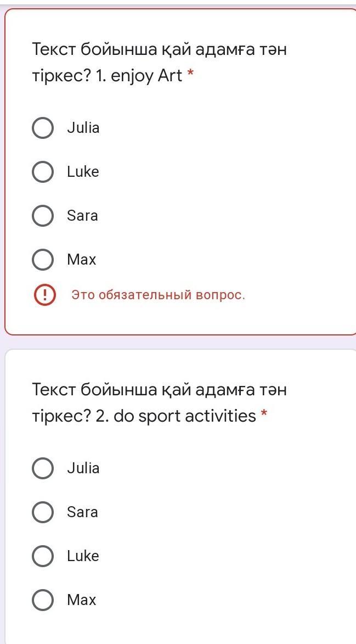Viewport: 356px width, 644px height.
Task: Tap the 'Luke' label text in second question
Action: click(x=83, y=556)
